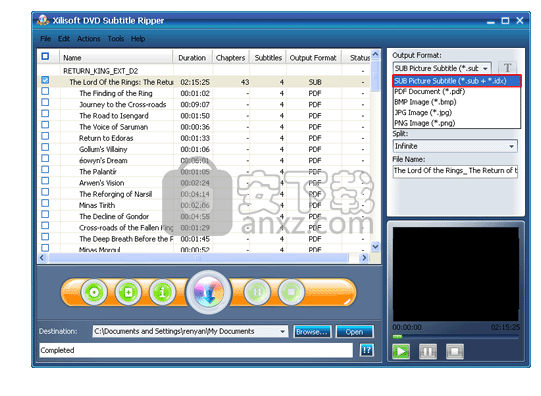The width and height of the screenshot is (541, 396).
Task: Click the help question mark icon beside status
Action: (366, 350)
